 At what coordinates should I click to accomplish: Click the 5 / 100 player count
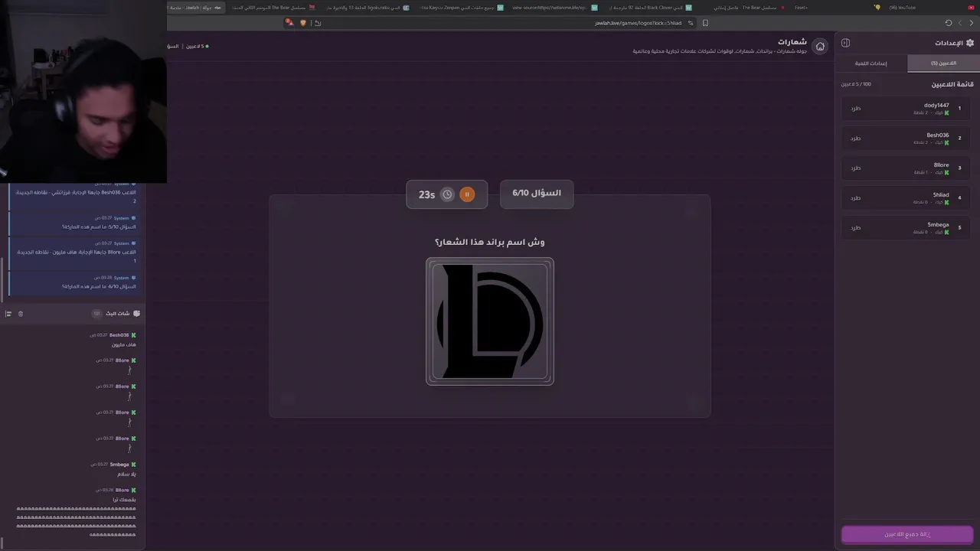(856, 84)
